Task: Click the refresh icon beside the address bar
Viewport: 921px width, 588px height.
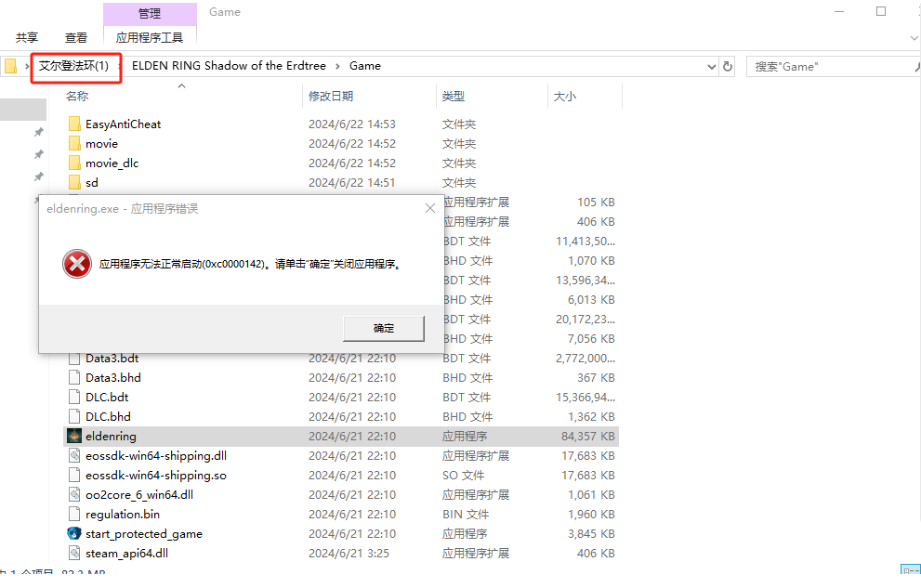Action: coord(728,66)
